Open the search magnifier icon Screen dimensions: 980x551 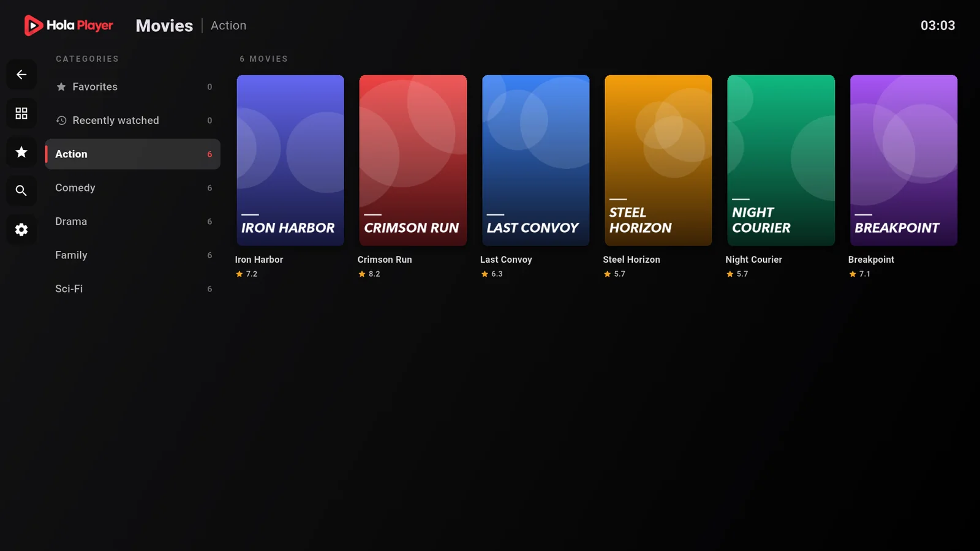(x=21, y=191)
